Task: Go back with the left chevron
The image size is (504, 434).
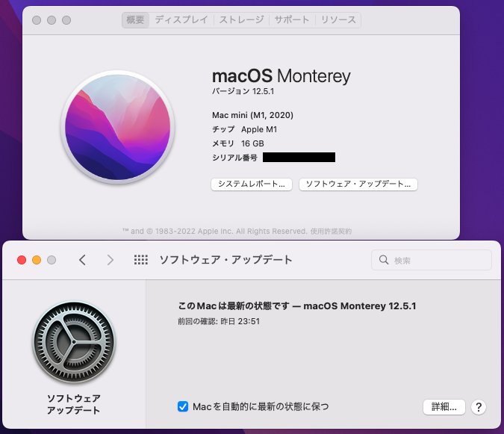Action: (x=82, y=260)
